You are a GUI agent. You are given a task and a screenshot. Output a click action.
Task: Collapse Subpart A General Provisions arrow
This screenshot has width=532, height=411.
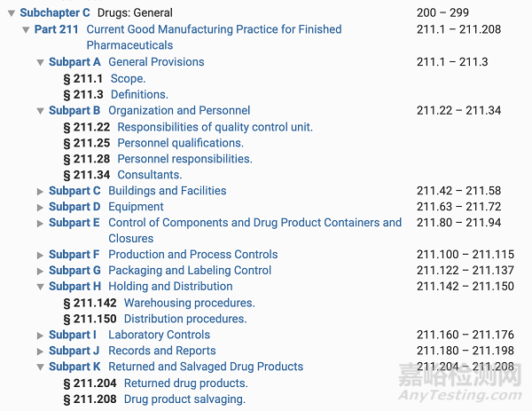pos(40,63)
